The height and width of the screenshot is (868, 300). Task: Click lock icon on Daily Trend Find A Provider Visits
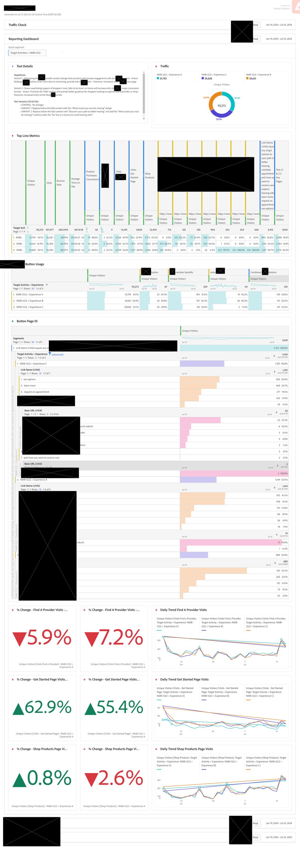click(x=156, y=610)
